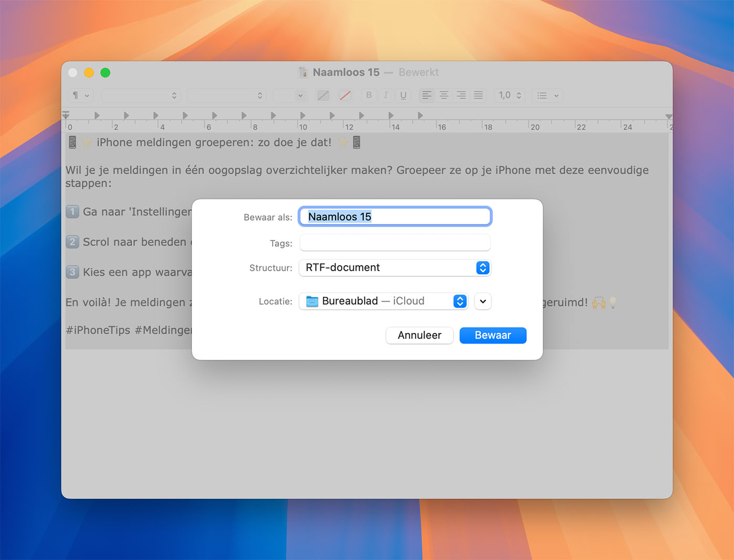This screenshot has height=560, width=734.
Task: Click the document icon in title bar
Action: (303, 72)
